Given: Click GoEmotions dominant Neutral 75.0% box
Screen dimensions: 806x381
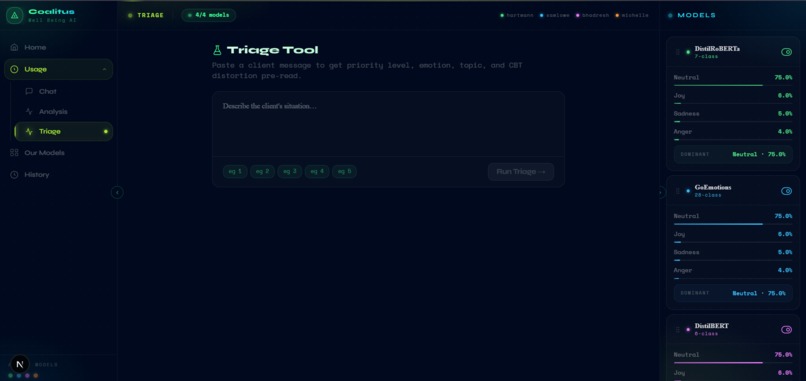Looking at the screenshot, I should pos(733,293).
